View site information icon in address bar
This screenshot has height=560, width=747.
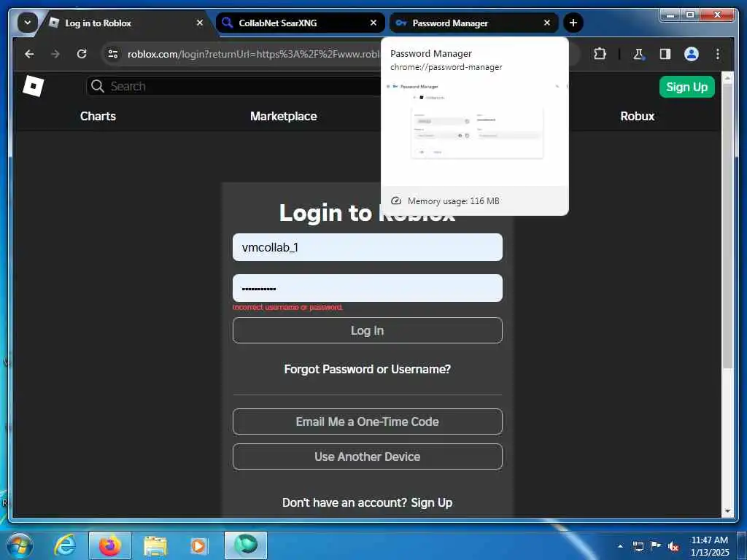pyautogui.click(x=113, y=54)
